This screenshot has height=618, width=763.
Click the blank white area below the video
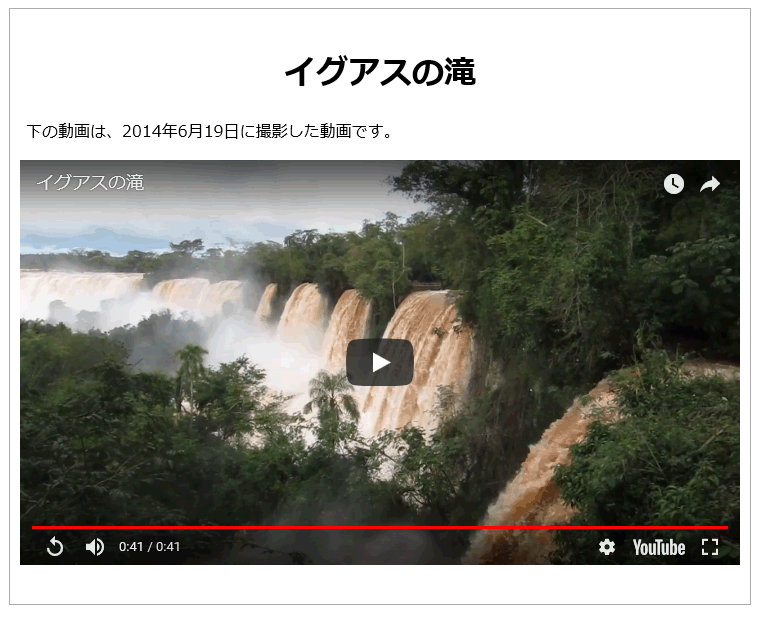380,585
